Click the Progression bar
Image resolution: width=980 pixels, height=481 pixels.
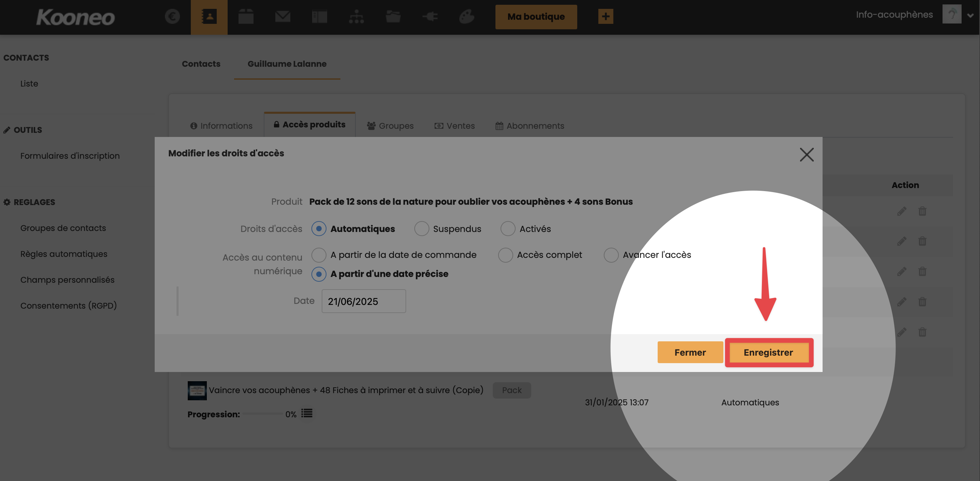tap(262, 414)
